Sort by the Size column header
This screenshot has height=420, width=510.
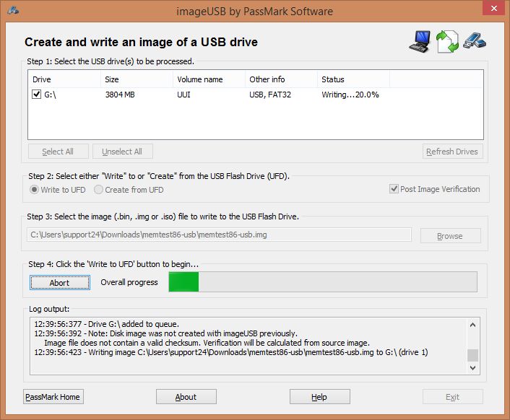(137, 79)
